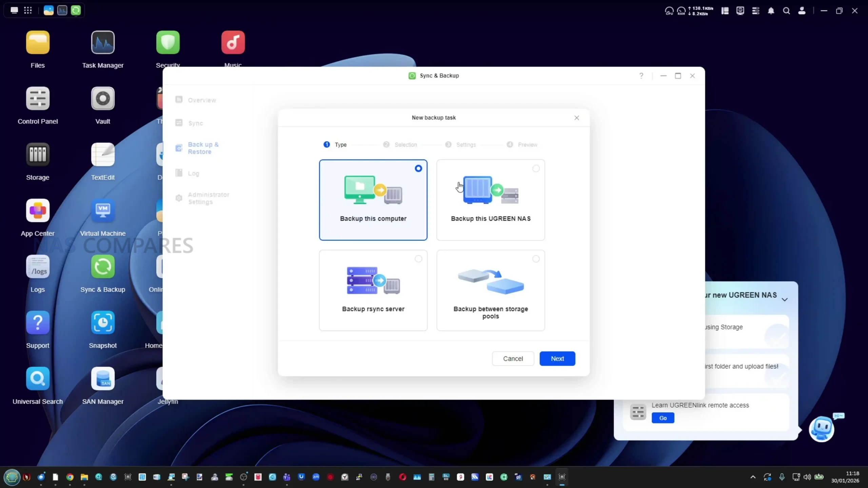Show hidden icons in Windows system tray
The height and width of the screenshot is (488, 868).
(x=753, y=477)
